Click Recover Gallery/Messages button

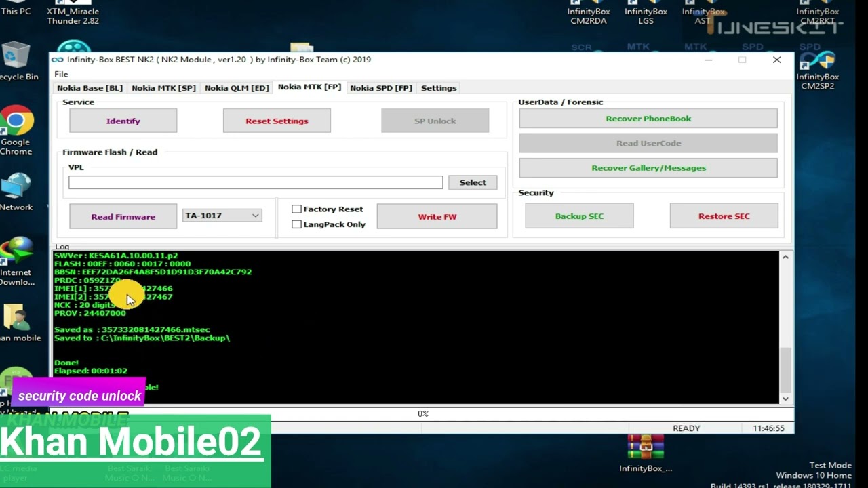pos(648,167)
